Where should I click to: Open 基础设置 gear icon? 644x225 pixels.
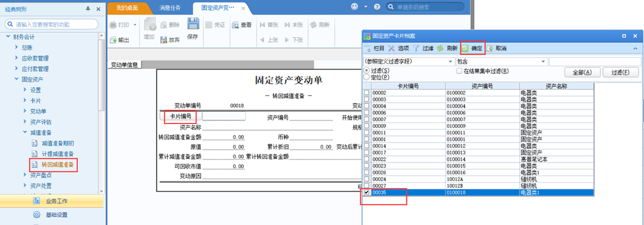coord(37,215)
